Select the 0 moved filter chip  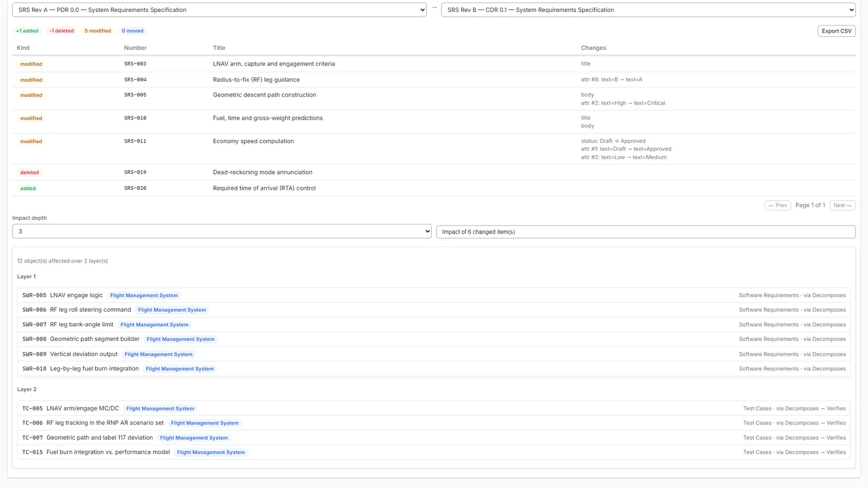pos(133,31)
